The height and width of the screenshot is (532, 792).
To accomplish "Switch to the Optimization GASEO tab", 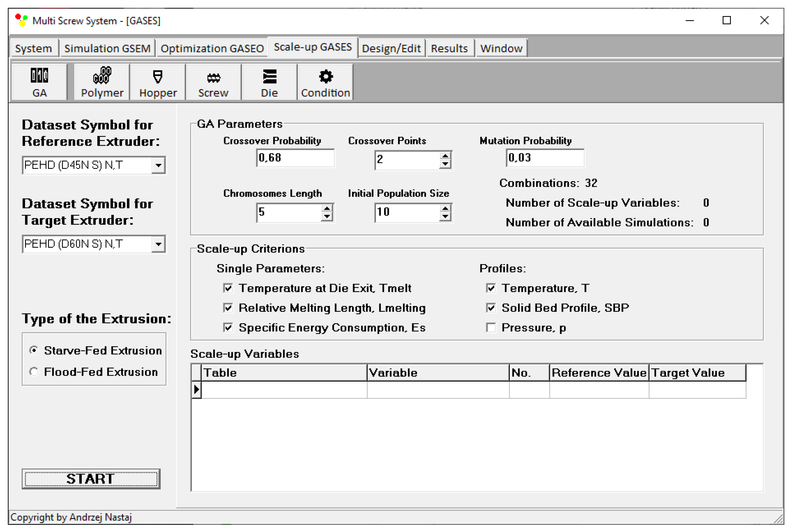I will 212,48.
